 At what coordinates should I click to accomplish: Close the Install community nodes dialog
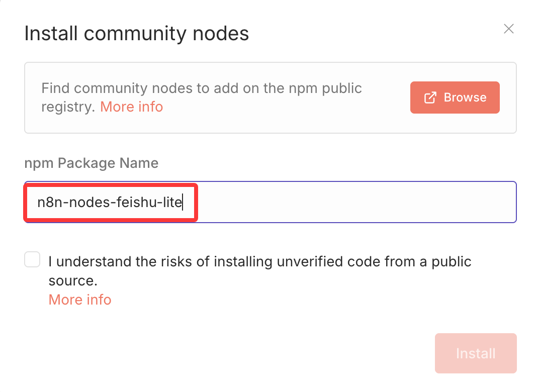click(509, 29)
